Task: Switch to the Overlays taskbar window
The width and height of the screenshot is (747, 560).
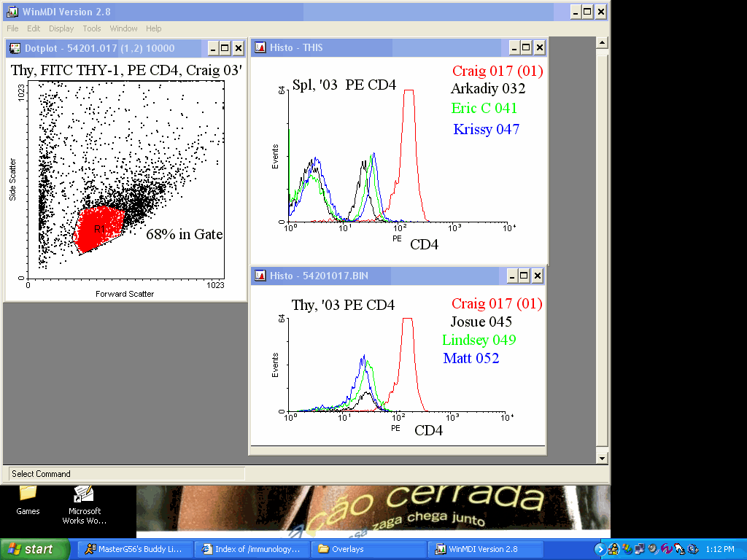Action: [368, 549]
